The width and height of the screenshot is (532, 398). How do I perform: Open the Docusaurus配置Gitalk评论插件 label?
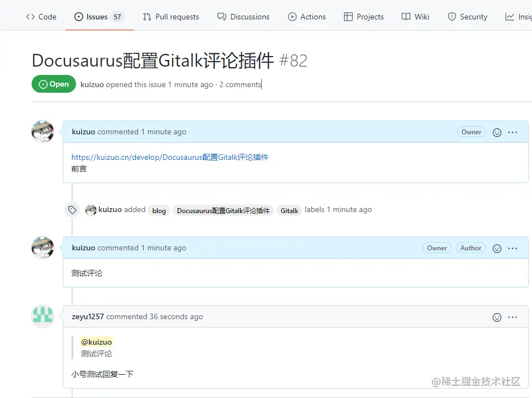click(x=223, y=210)
